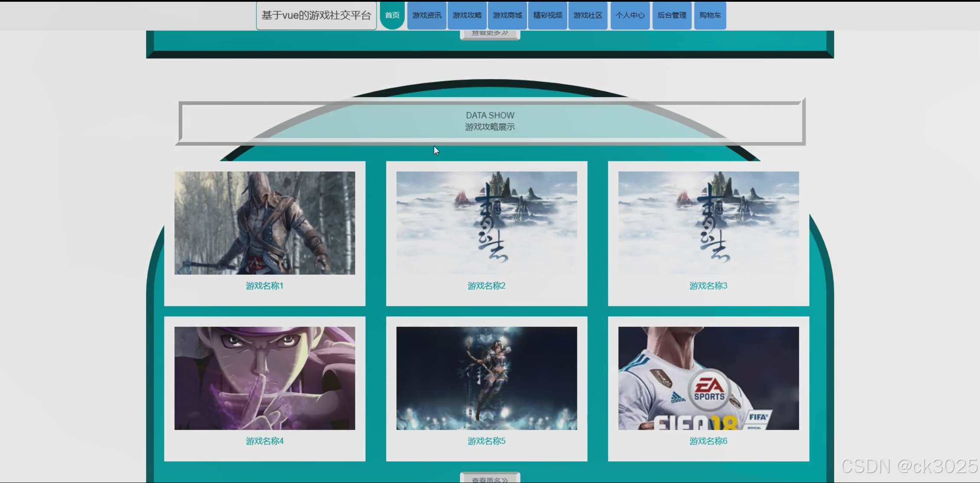980x483 pixels.
Task: Click the 游戏名称5 title link
Action: 486,441
